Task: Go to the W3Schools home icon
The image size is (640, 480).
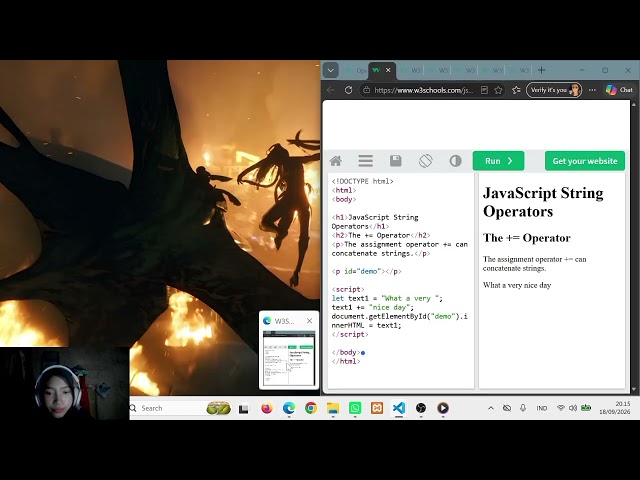Action: tap(336, 161)
